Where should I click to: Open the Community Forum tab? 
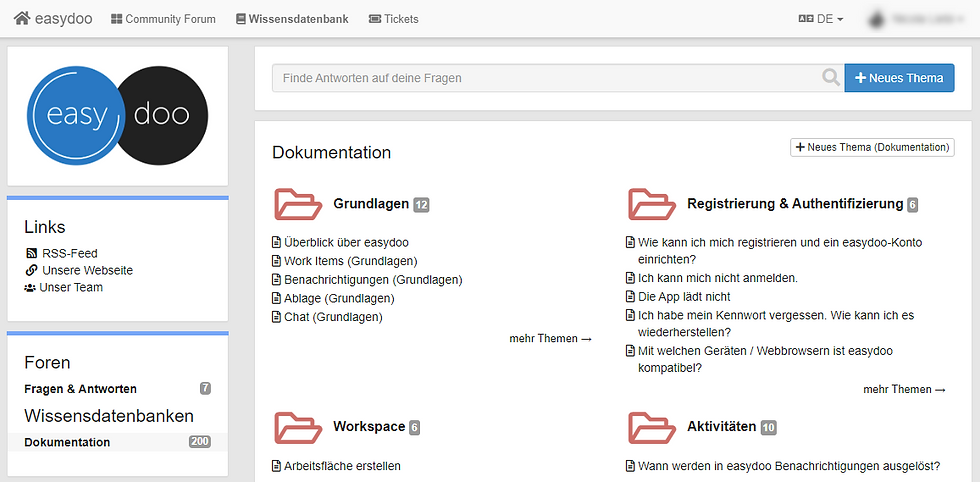click(x=163, y=19)
